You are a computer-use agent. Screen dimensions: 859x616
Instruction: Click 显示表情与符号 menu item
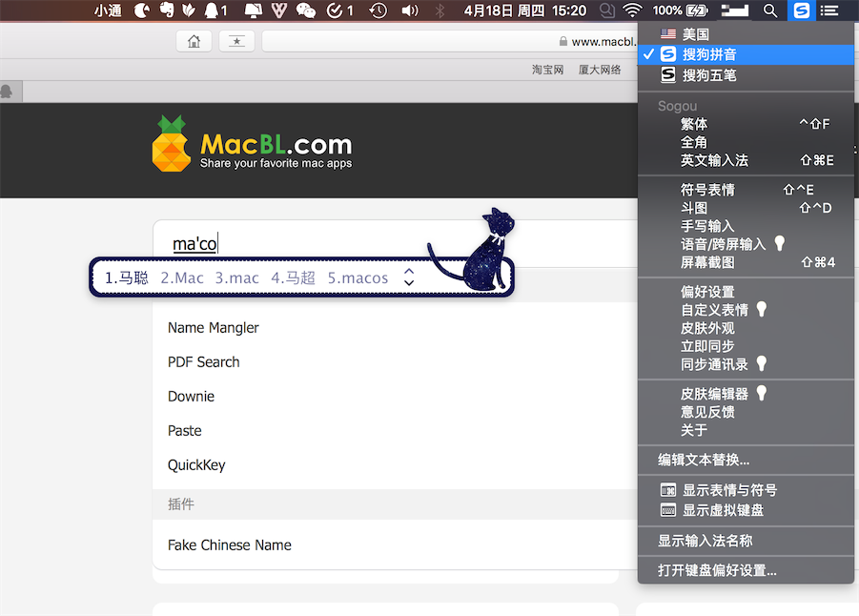click(x=746, y=490)
